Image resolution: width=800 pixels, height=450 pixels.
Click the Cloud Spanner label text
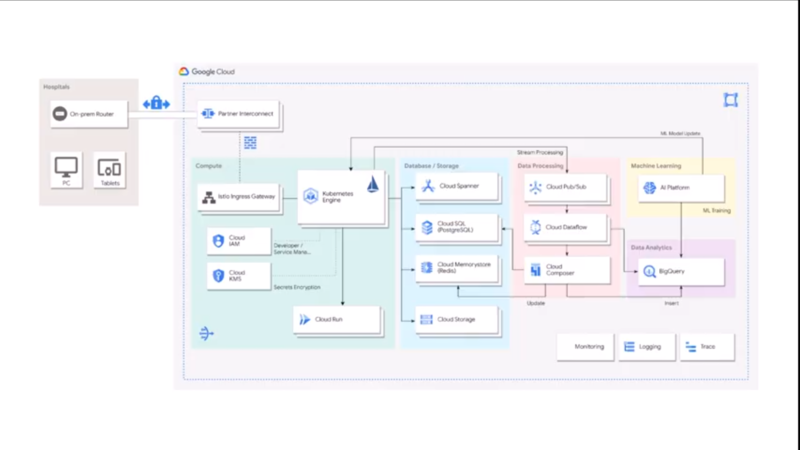coord(459,186)
